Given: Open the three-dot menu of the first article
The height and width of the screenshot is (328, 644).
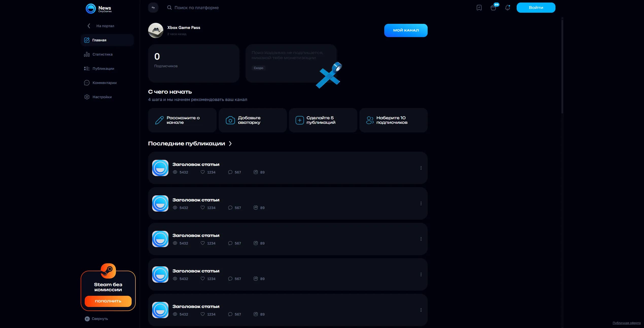Looking at the screenshot, I should point(421,168).
